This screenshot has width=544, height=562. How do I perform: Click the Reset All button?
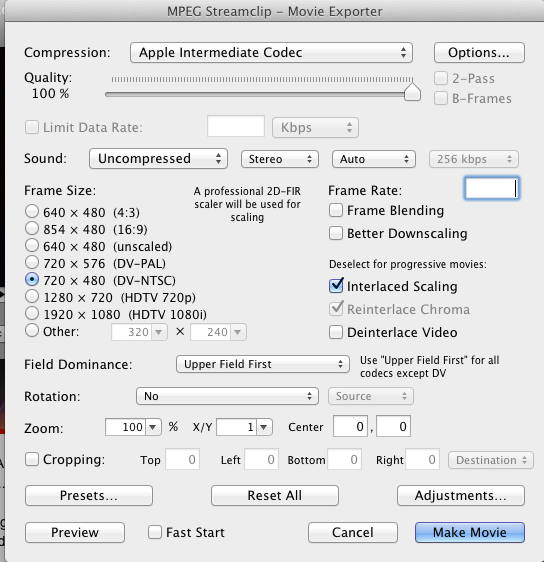275,495
